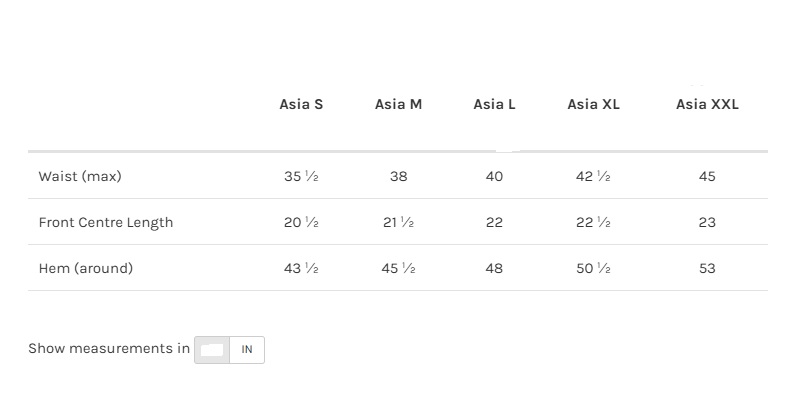Image resolution: width=790 pixels, height=406 pixels.
Task: Select the Asia L front length value 22
Action: [x=494, y=222]
